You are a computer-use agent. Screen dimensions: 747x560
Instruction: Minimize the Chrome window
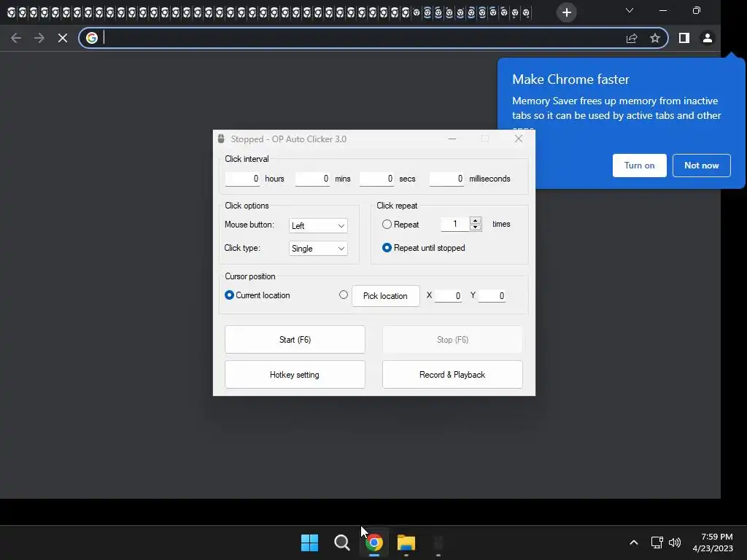[662, 10]
